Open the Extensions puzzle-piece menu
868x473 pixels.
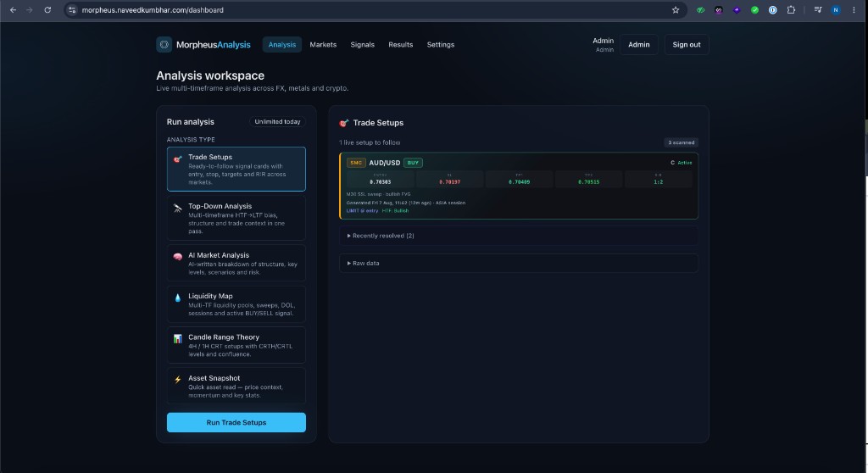coord(791,10)
